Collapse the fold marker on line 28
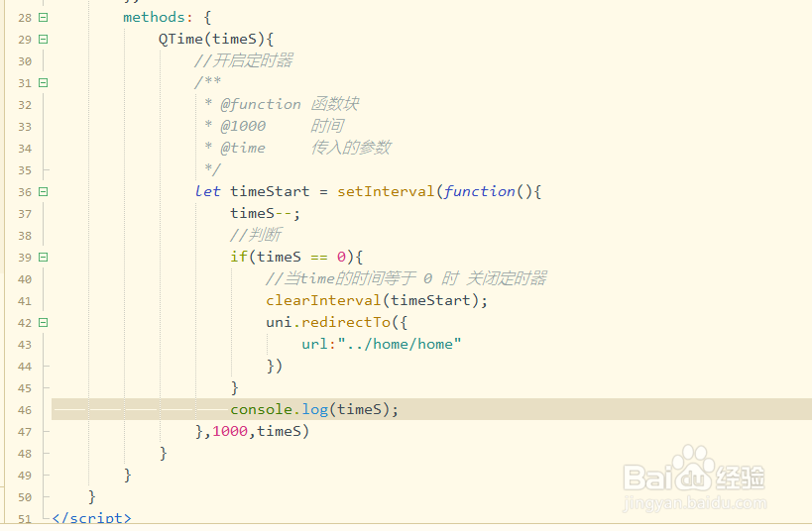The width and height of the screenshot is (812, 531). (44, 18)
